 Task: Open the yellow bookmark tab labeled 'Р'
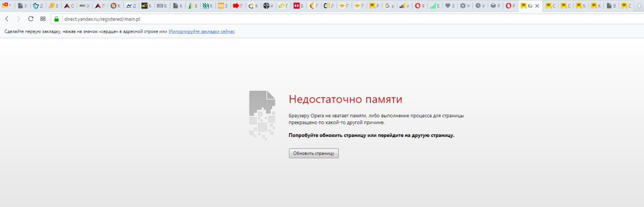point(375,6)
